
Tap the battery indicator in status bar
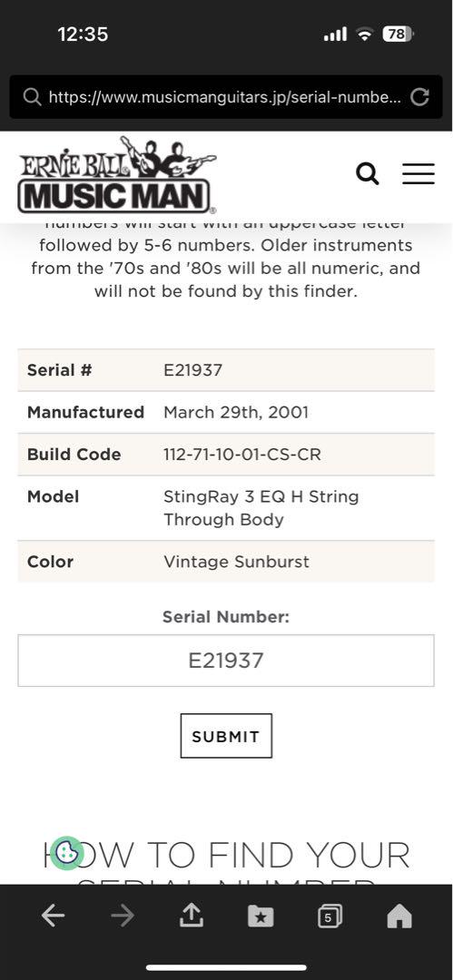click(x=398, y=34)
